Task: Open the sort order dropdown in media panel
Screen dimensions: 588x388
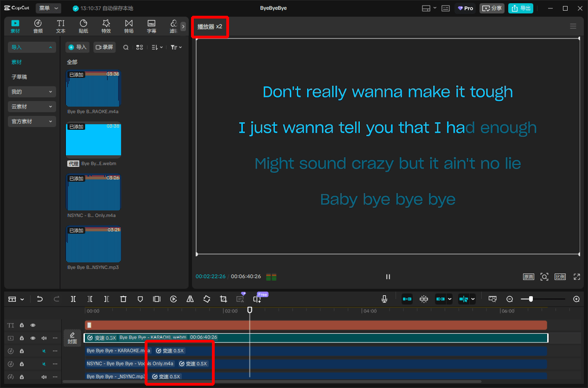Action: [x=157, y=47]
